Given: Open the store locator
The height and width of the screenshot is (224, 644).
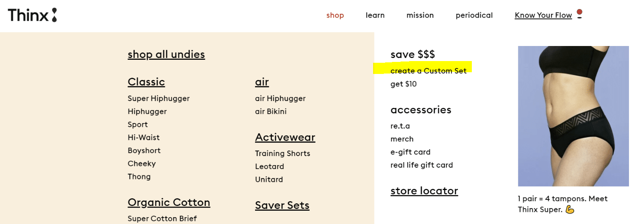Looking at the screenshot, I should [x=424, y=191].
